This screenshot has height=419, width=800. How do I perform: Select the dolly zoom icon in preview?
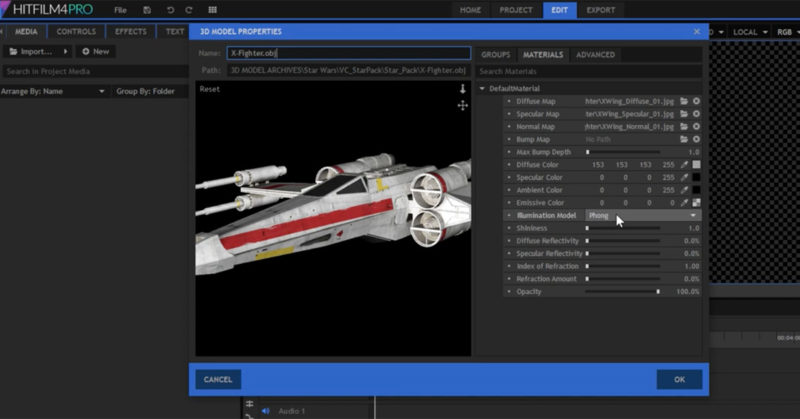coord(463,89)
